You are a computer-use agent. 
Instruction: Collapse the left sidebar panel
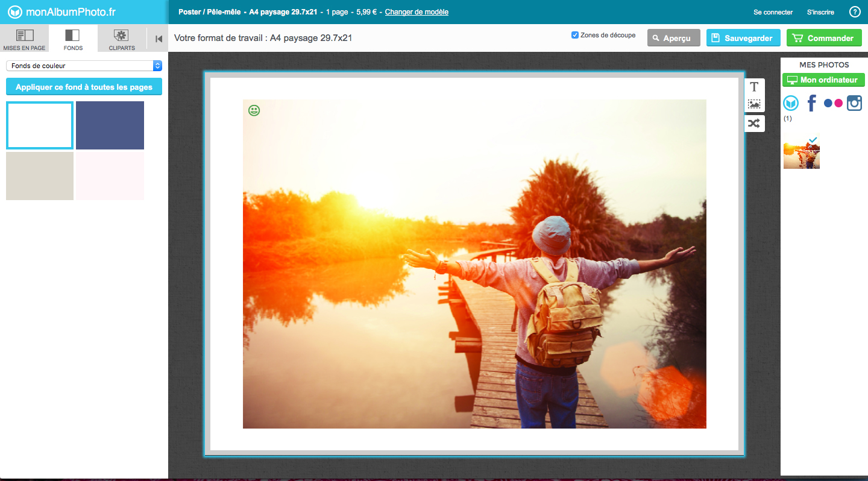(159, 39)
